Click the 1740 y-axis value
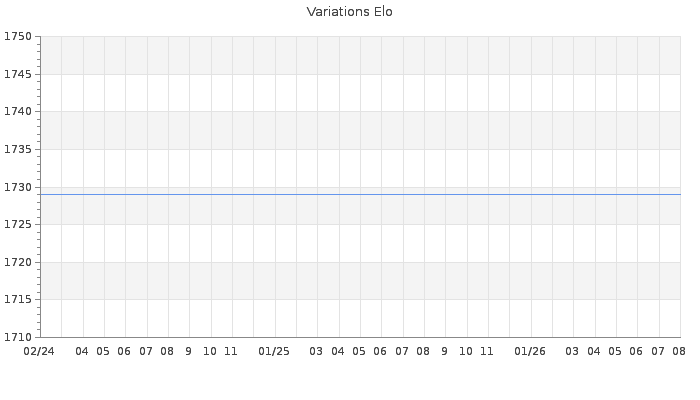Image resolution: width=700 pixels, height=400 pixels. pos(18,112)
